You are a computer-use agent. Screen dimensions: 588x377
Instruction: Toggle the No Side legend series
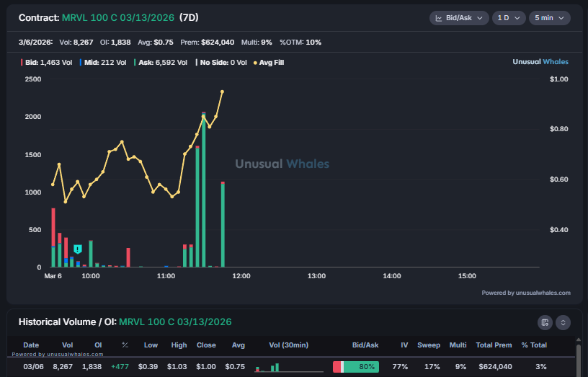point(220,63)
